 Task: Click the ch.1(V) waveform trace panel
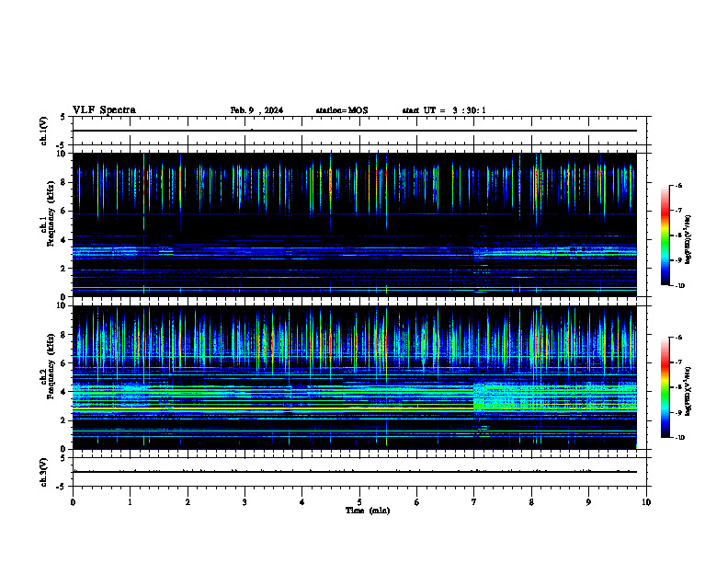tap(359, 131)
